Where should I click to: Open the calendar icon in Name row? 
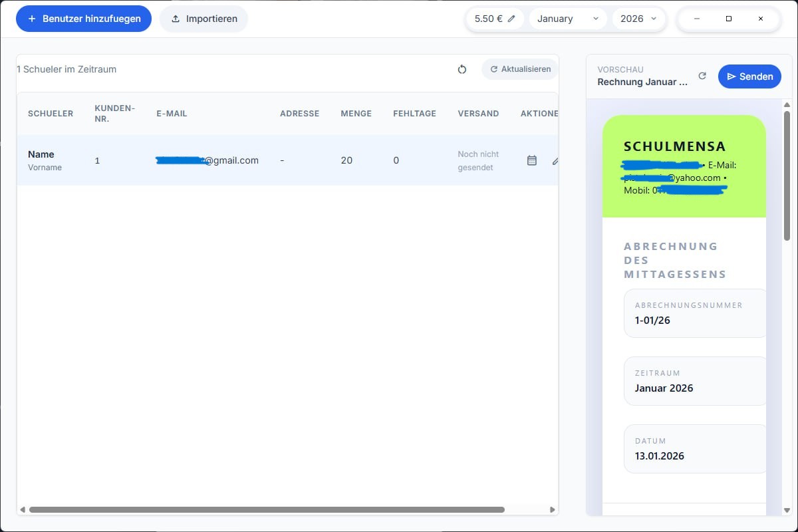coord(531,160)
